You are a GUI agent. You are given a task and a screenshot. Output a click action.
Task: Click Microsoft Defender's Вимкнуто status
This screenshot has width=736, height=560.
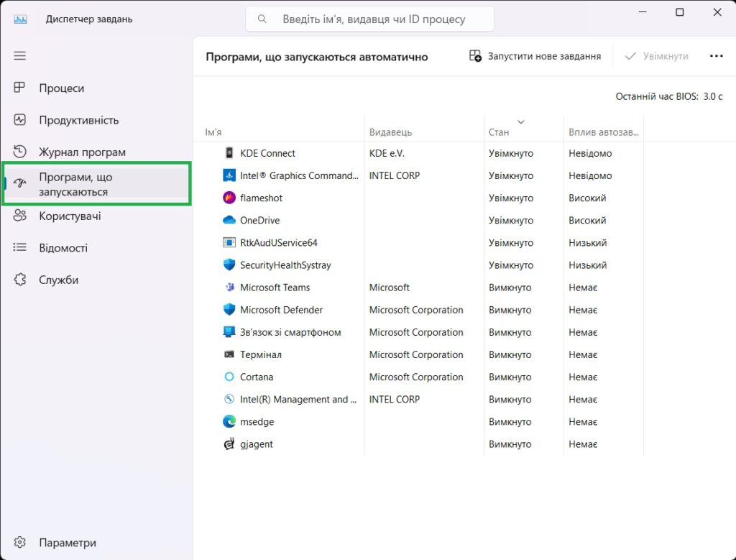pos(510,310)
